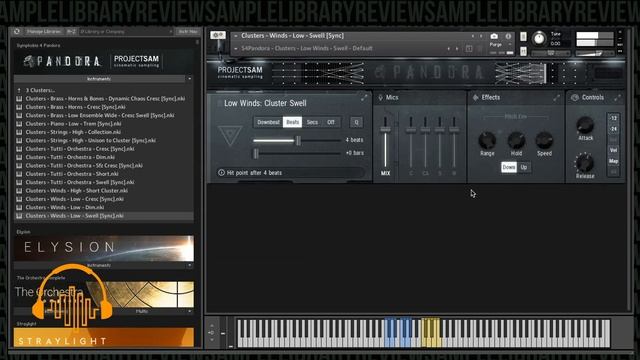Adjust the C mic fader
Image resolution: width=640 pixels, height=360 pixels.
[411, 130]
